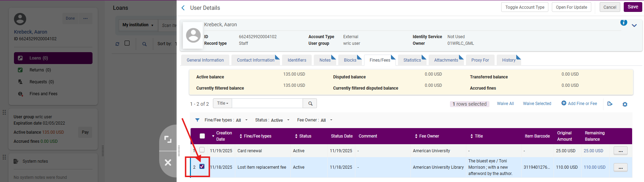Click the back arrow beside User Details
644x182 pixels.
coord(183,8)
